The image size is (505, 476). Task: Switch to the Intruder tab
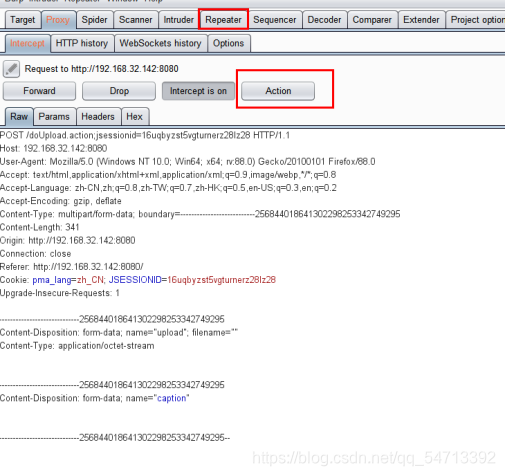tap(179, 20)
